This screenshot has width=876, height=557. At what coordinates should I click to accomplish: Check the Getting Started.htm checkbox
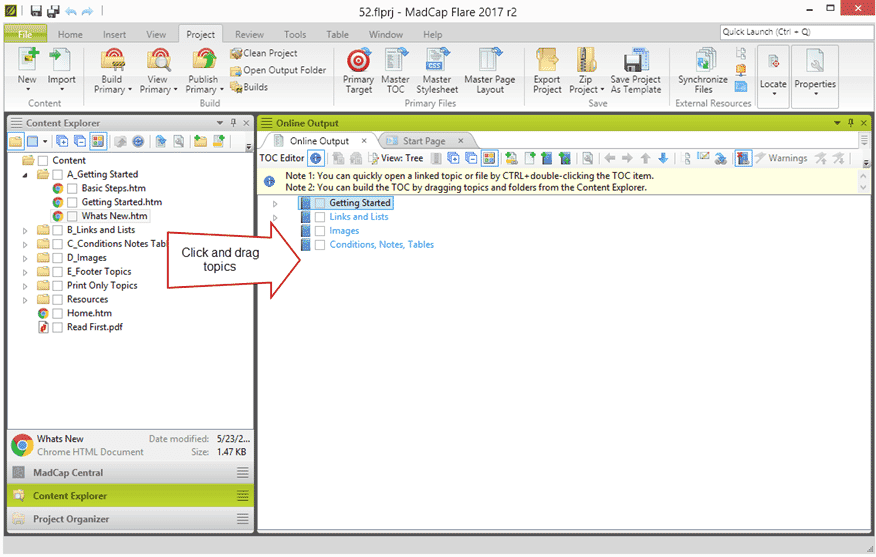pos(72,202)
